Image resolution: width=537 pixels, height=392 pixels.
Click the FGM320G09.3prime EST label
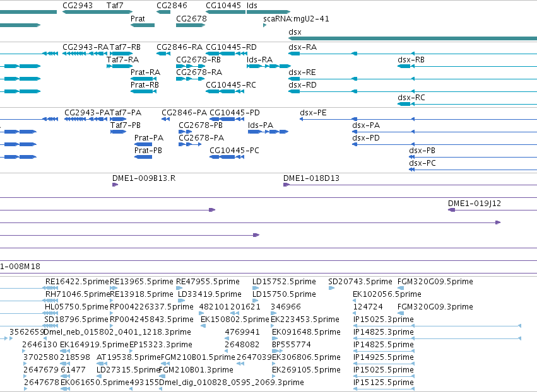point(435,307)
